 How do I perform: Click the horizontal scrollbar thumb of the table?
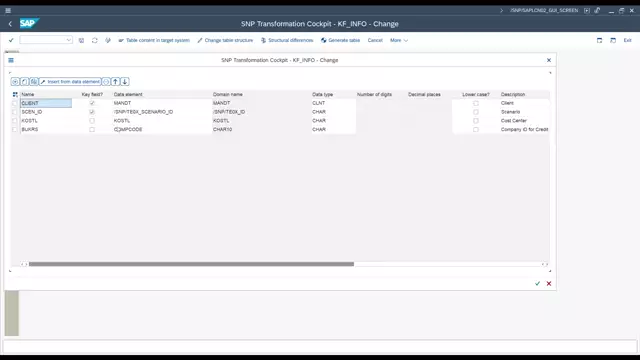tap(191, 264)
